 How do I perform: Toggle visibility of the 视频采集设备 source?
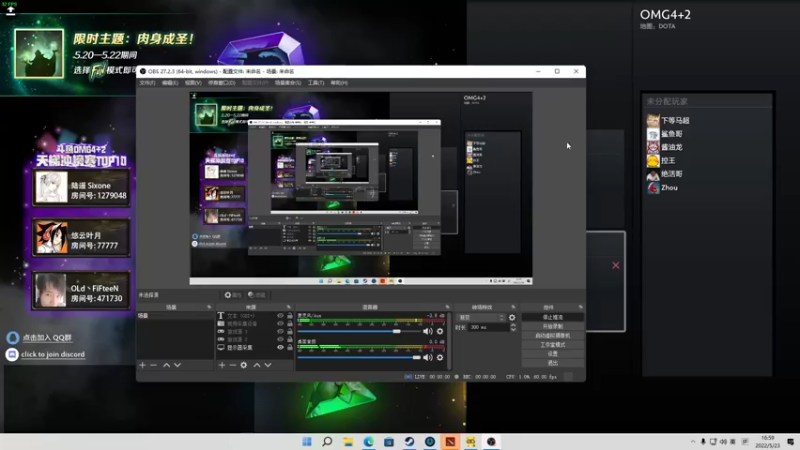pos(280,323)
